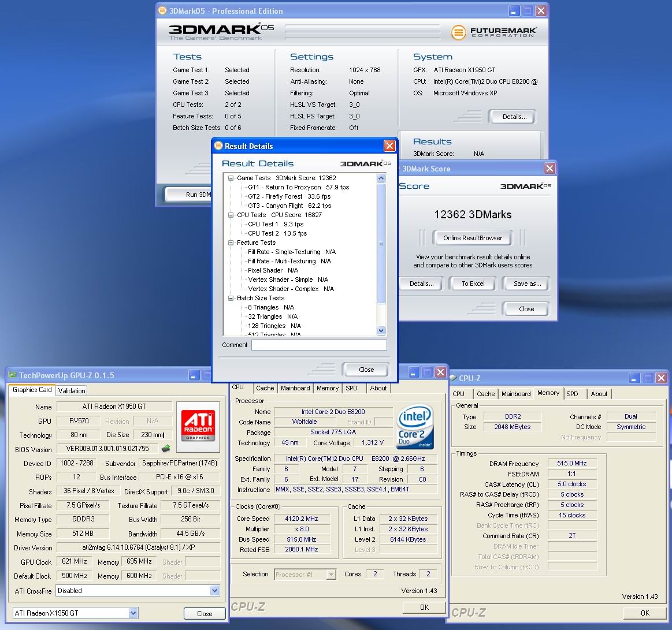Open the Processor #1 selection dropdown
Viewport: 672px width, 630px height.
[331, 575]
